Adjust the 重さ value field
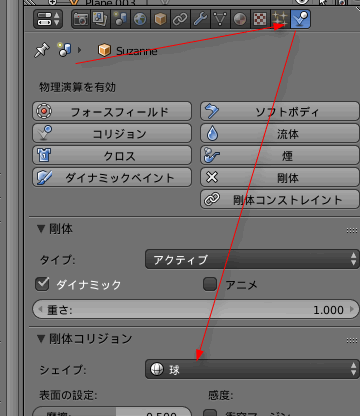 tap(196, 309)
